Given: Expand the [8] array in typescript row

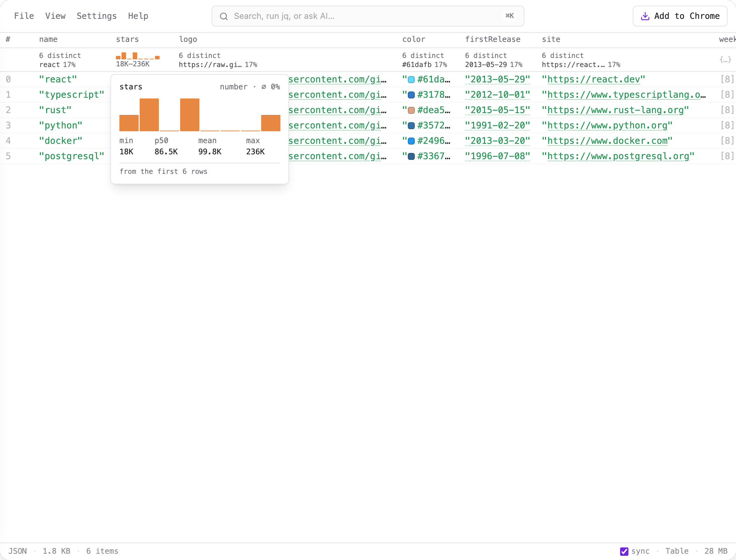Looking at the screenshot, I should click(x=727, y=95).
